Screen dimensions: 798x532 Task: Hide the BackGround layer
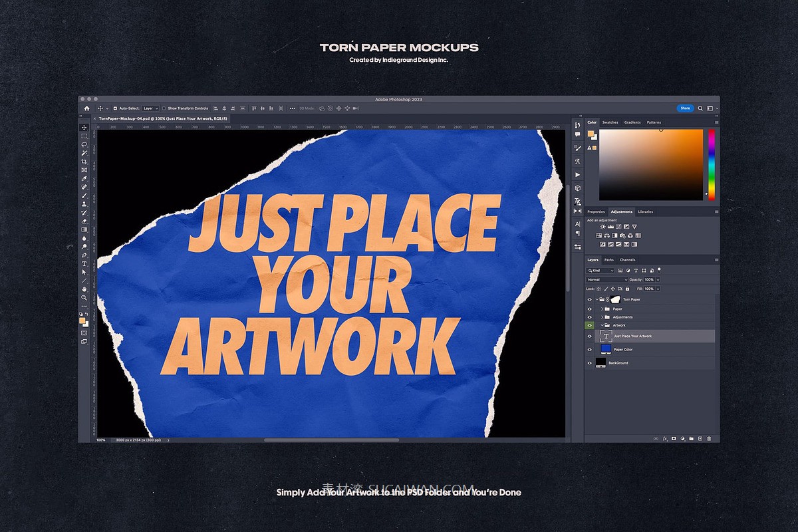pyautogui.click(x=589, y=363)
